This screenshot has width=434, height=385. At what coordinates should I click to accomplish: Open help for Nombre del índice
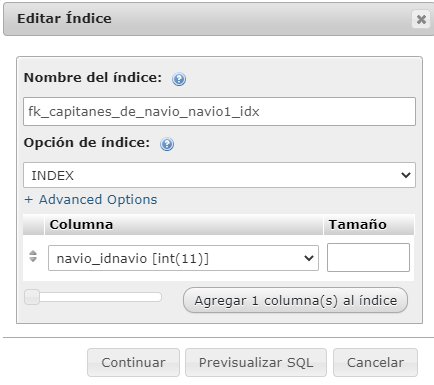tap(179, 79)
